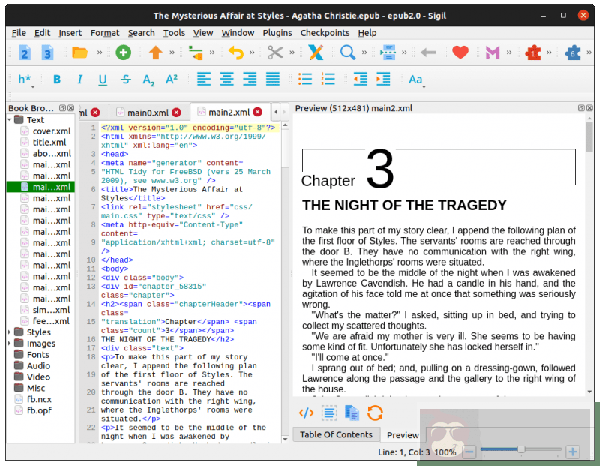Select the Table Of Contents panel tab
The width and height of the screenshot is (600, 466).
point(337,435)
